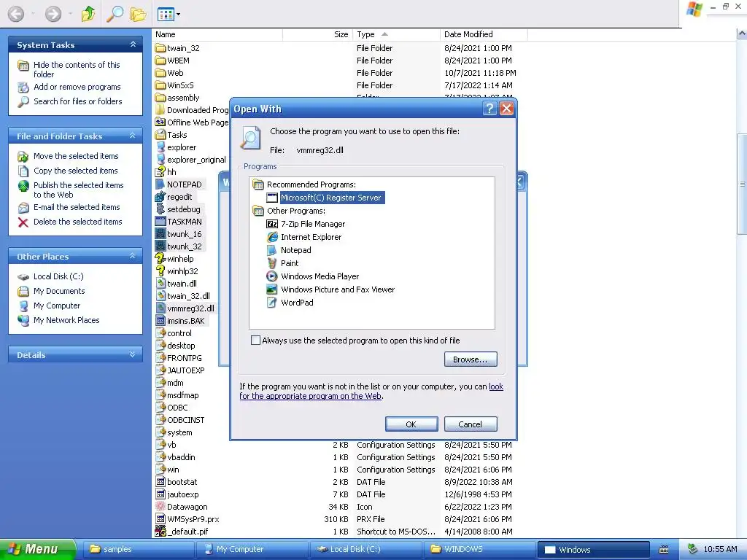Select the regedit file
The image size is (747, 560).
coord(179,197)
